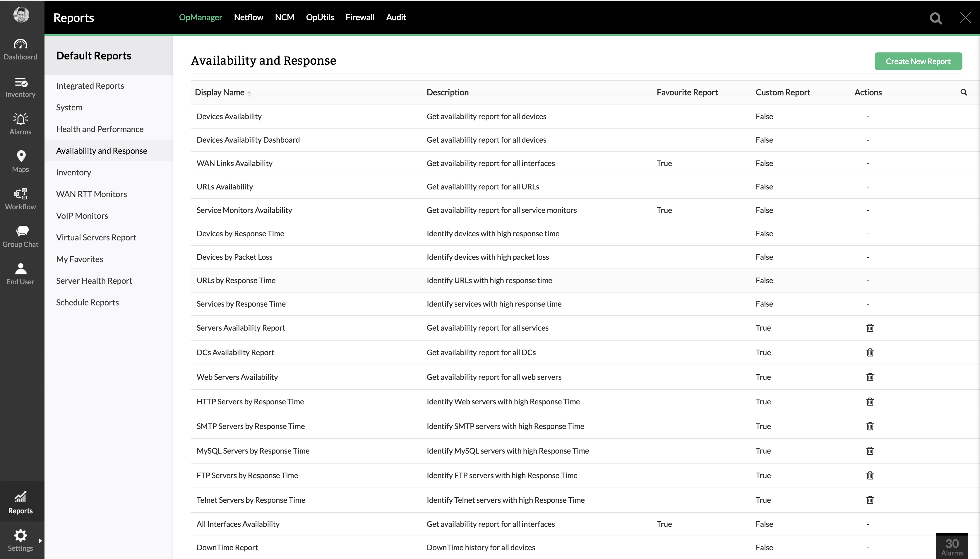Screen dimensions: 980x559
Task: Open the Group Chat icon
Action: click(21, 236)
